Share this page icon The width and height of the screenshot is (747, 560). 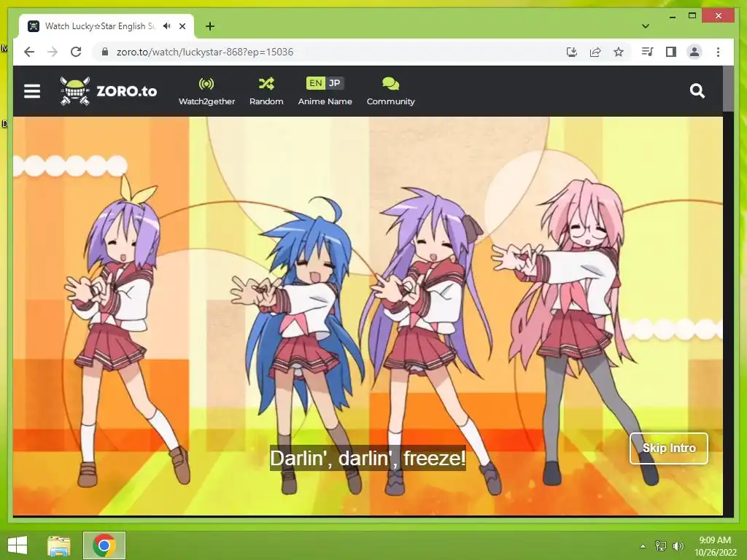click(x=595, y=52)
